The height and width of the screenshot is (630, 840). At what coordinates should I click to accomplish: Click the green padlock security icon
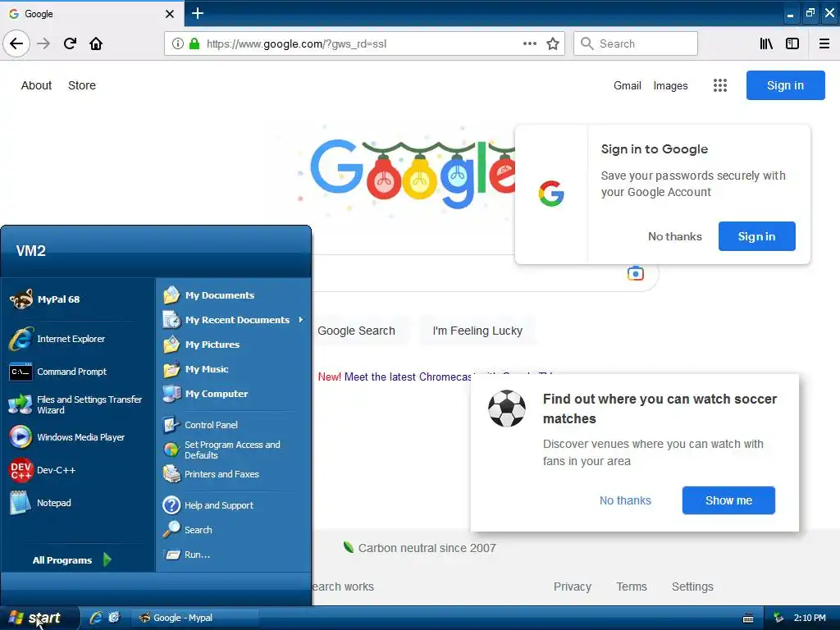(x=194, y=43)
